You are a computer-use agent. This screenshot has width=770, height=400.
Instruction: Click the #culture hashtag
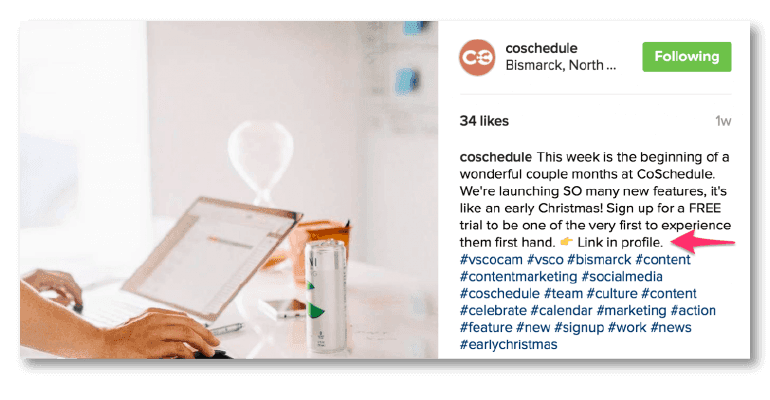pyautogui.click(x=612, y=294)
